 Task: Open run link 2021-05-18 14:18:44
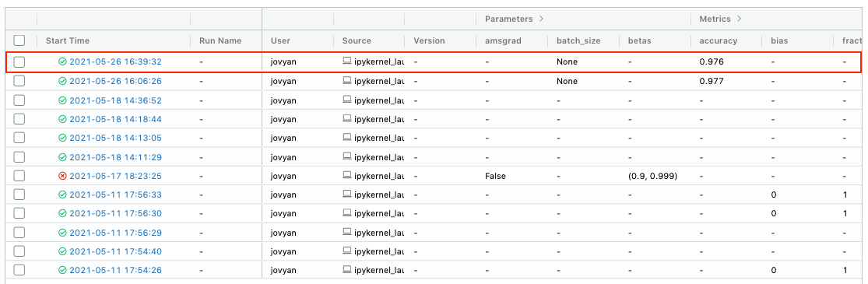(116, 120)
